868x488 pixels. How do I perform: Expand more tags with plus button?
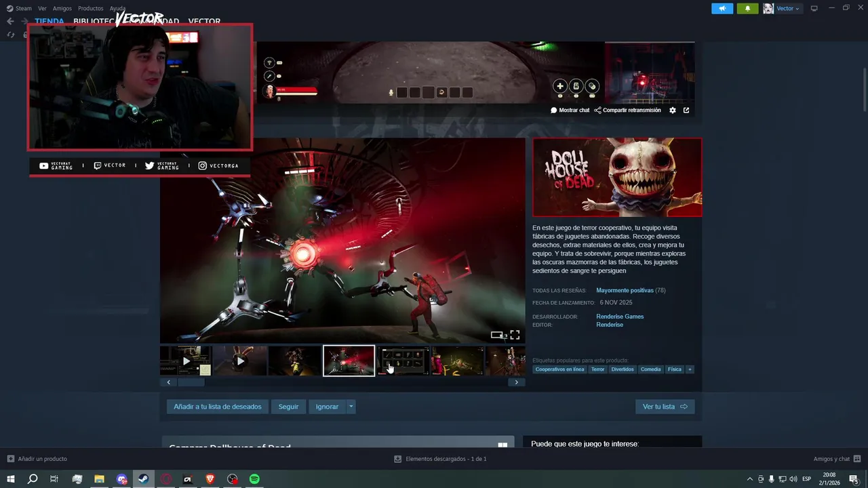pyautogui.click(x=690, y=369)
